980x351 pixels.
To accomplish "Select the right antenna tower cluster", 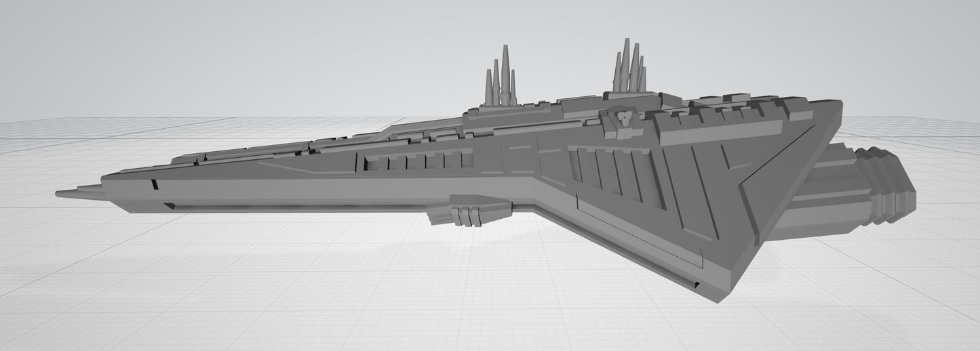I will click(x=629, y=70).
